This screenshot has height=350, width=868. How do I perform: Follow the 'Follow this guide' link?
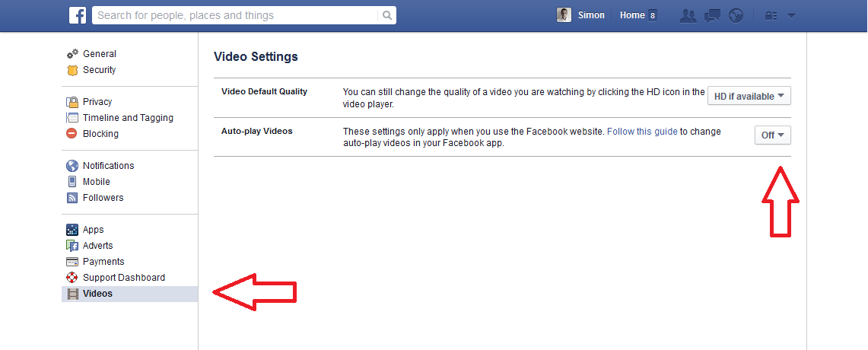(642, 132)
